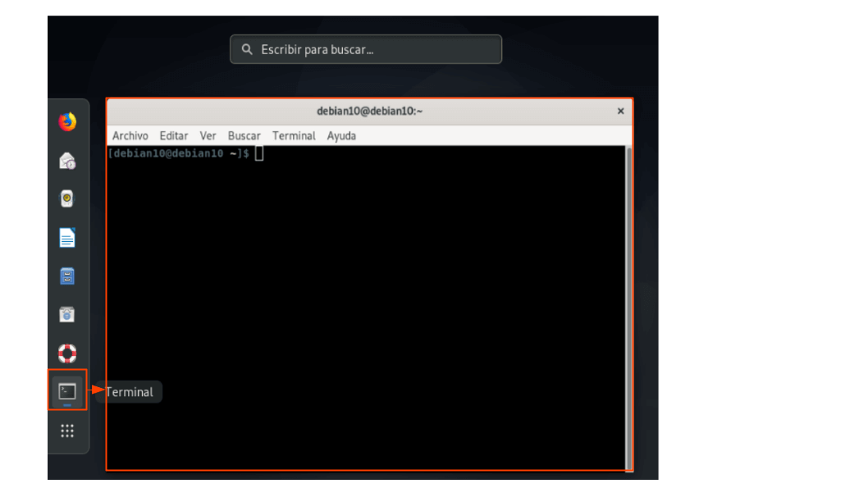Launch LibreOffice Writer from the dock
The height and width of the screenshot is (488, 868).
(x=67, y=238)
